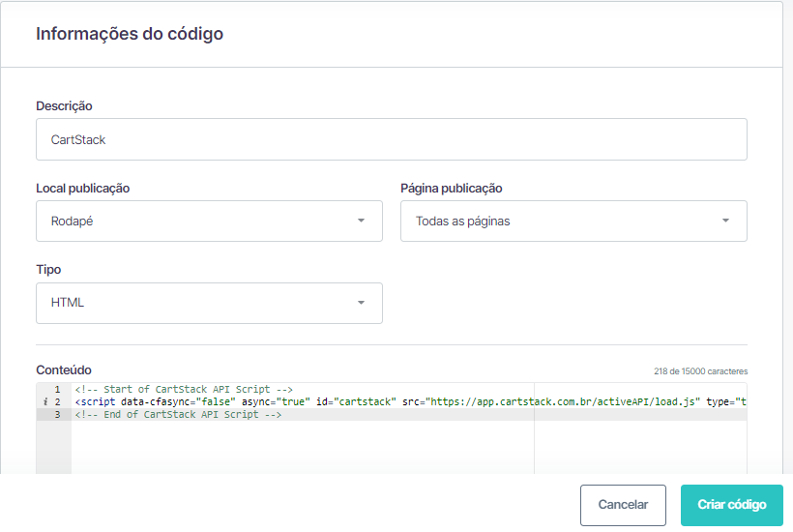Screen dimensions: 793x532
Task: Click the Informações do código heading
Action: tap(130, 34)
